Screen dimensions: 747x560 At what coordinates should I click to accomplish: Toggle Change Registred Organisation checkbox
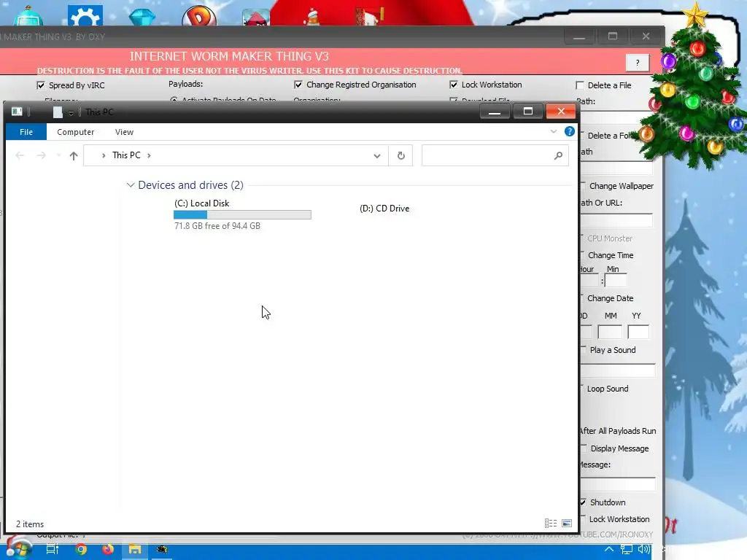(298, 85)
